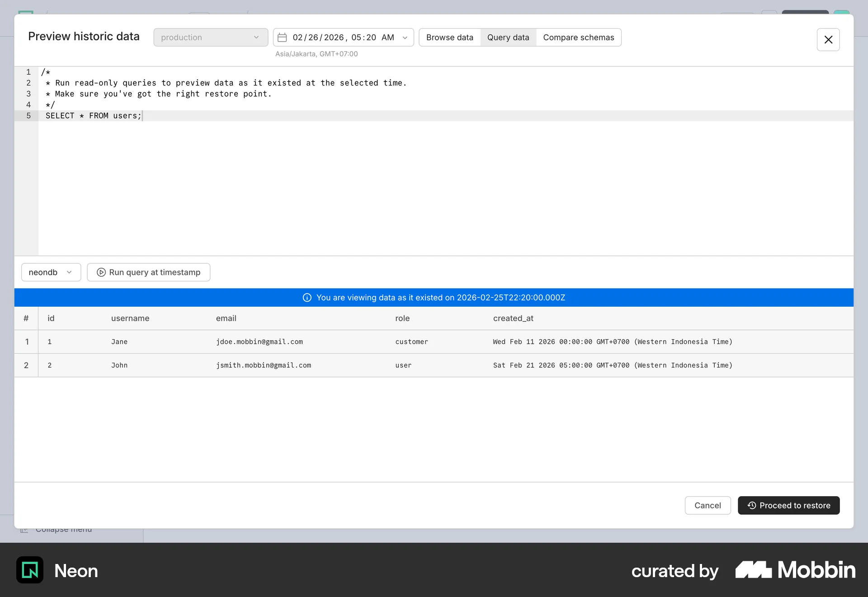Click the banner timestamp 2026-02-25T22:20:00.000Z text
Screen dimensions: 868x597
click(x=511, y=298)
